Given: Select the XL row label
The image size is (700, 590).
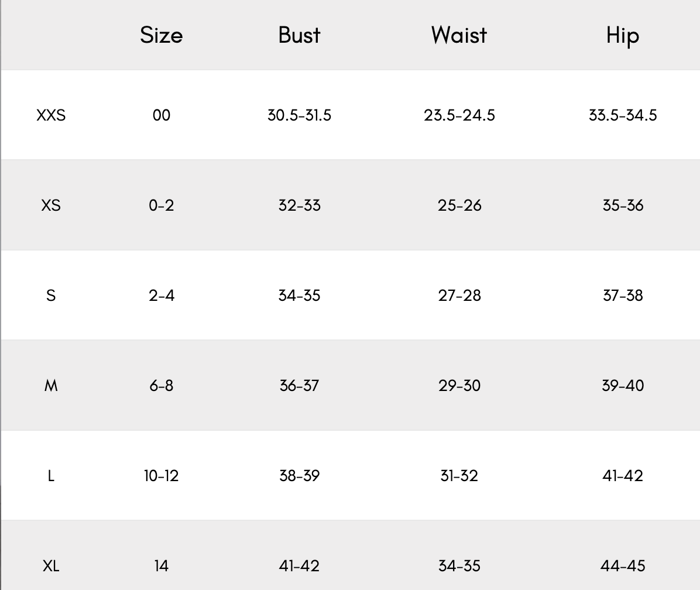Looking at the screenshot, I should point(51,566).
